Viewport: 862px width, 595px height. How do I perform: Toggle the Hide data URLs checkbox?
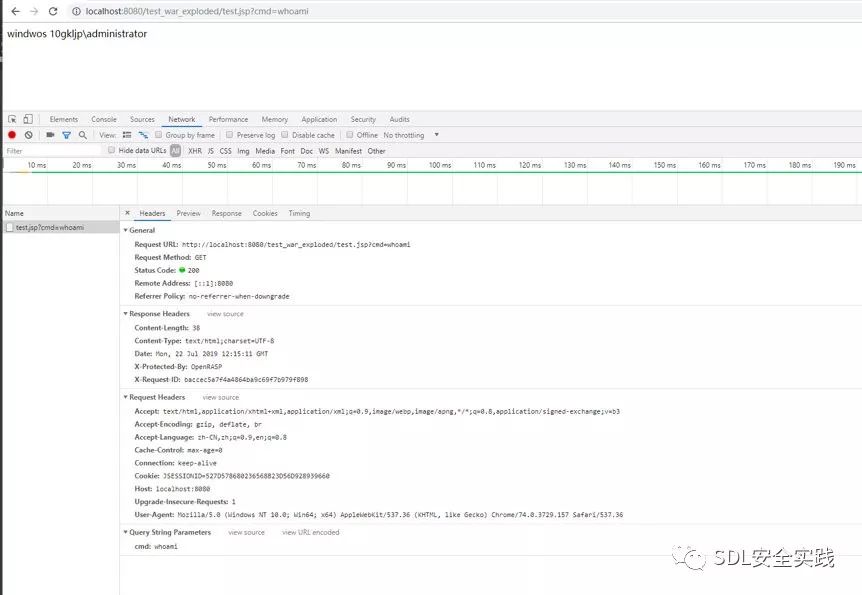pyautogui.click(x=111, y=150)
